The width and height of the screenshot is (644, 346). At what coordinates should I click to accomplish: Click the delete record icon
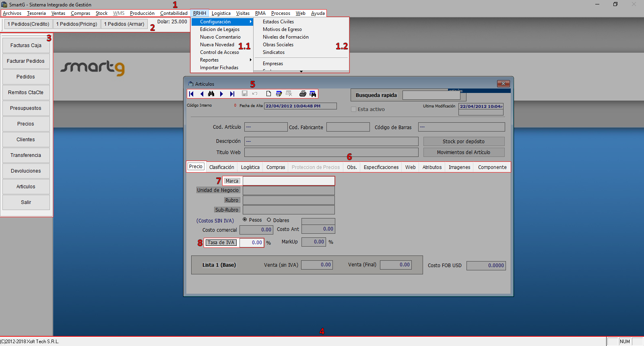point(289,94)
